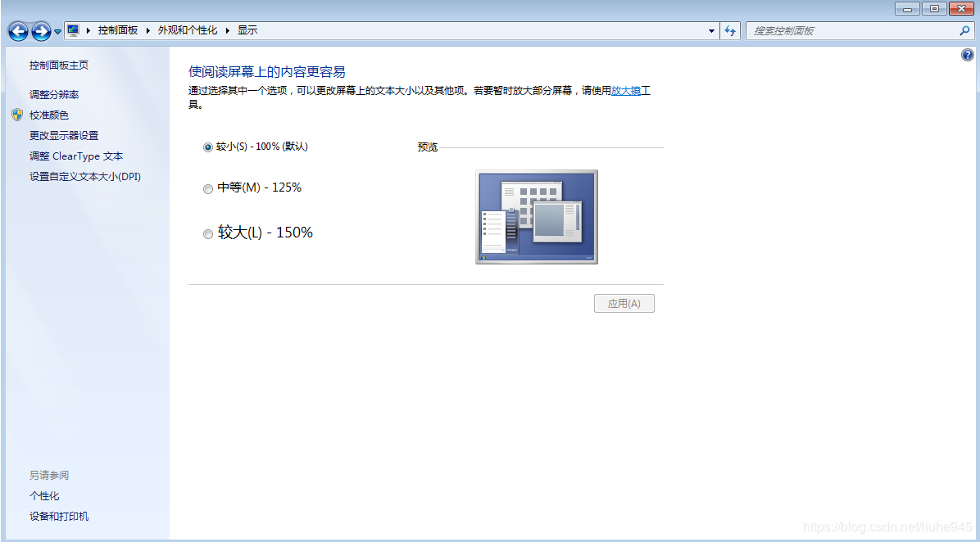Open 个性化 link under 另请参阅
The image size is (980, 542).
(44, 496)
